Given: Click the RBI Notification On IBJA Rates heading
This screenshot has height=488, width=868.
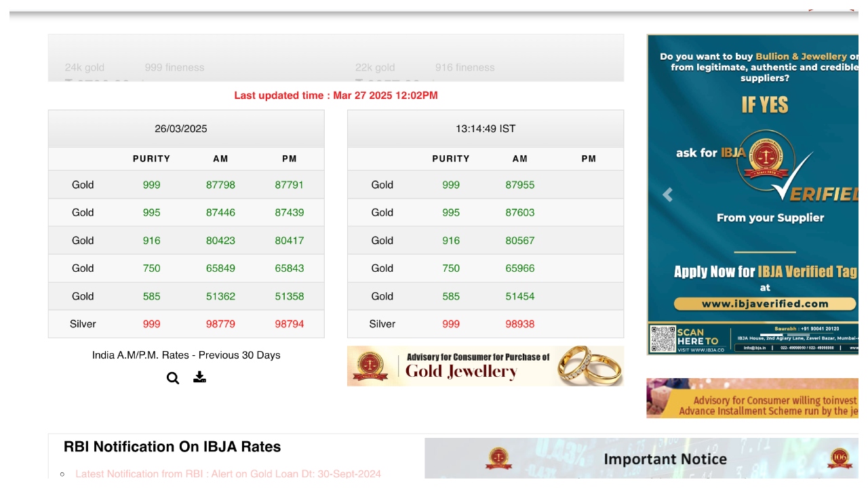Looking at the screenshot, I should 172,447.
